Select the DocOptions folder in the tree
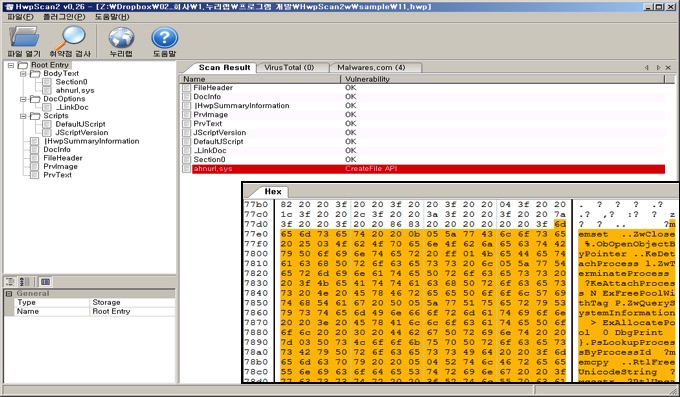 (x=64, y=99)
